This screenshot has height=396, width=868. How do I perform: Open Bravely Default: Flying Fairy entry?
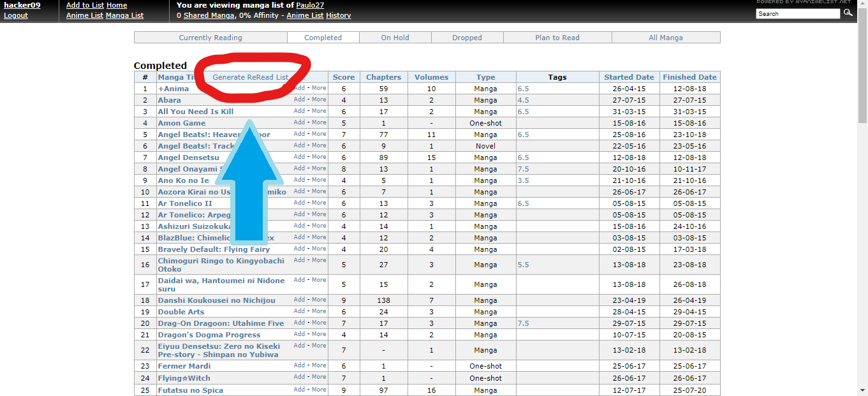tap(214, 249)
